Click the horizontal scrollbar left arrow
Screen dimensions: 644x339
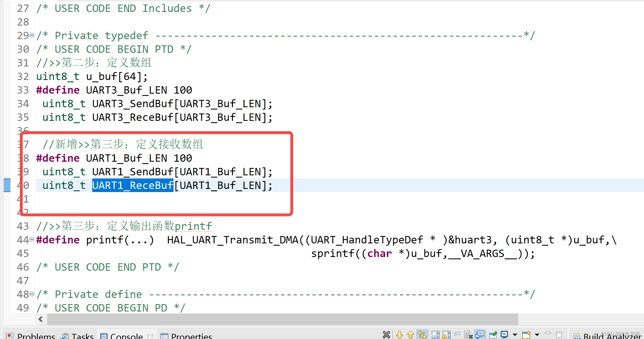41,319
